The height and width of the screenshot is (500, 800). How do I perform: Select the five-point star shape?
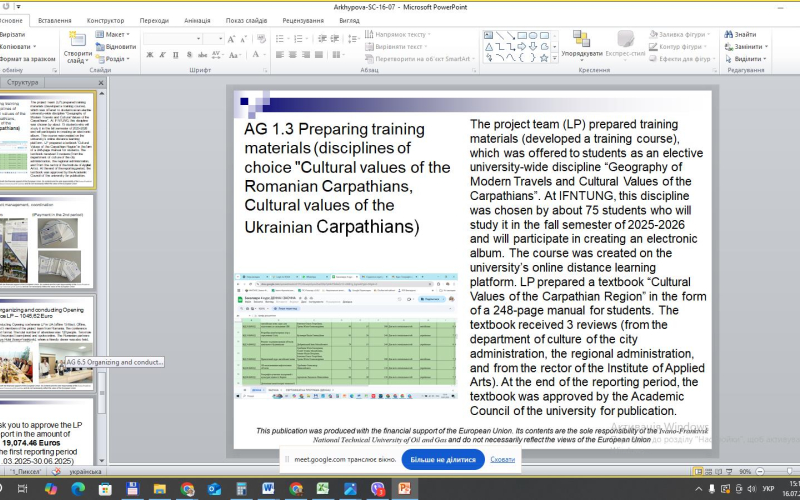544,58
